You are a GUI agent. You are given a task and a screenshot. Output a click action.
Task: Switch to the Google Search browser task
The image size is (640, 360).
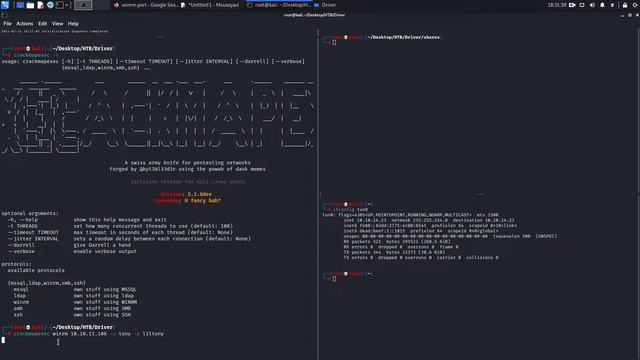click(146, 5)
